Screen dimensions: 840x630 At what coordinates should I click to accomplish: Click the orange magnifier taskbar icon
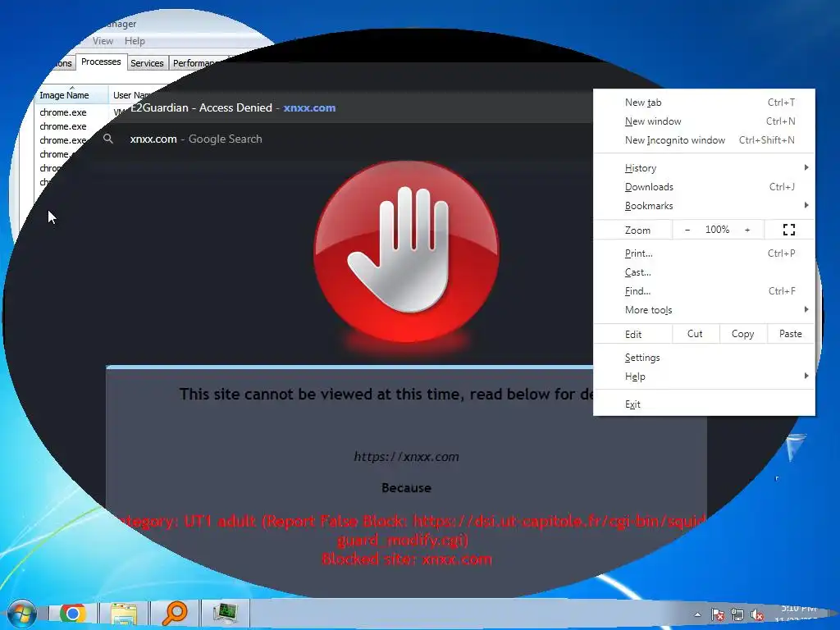click(175, 614)
